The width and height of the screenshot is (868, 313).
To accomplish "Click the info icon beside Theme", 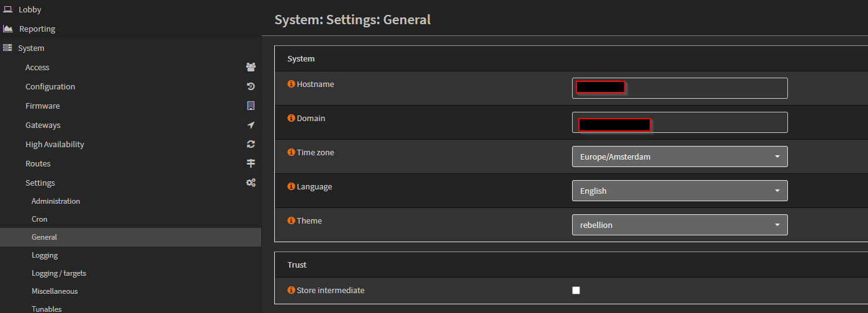I will (x=291, y=220).
